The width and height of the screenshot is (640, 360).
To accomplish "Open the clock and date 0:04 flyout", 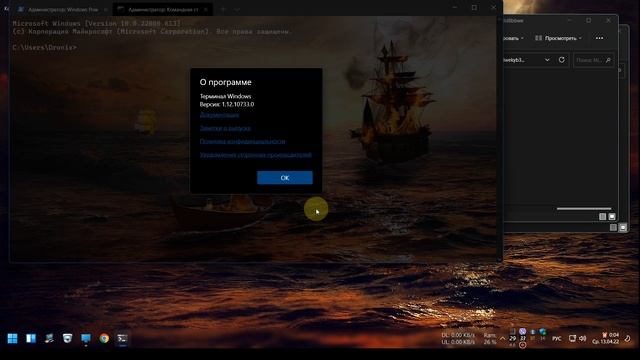I will coord(606,338).
